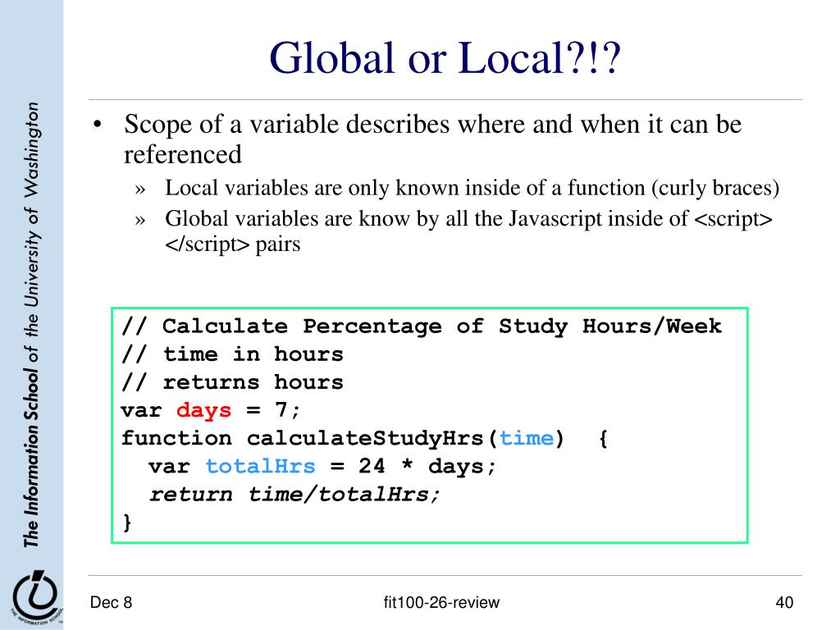Click the closing curly brace of the function

(x=127, y=522)
